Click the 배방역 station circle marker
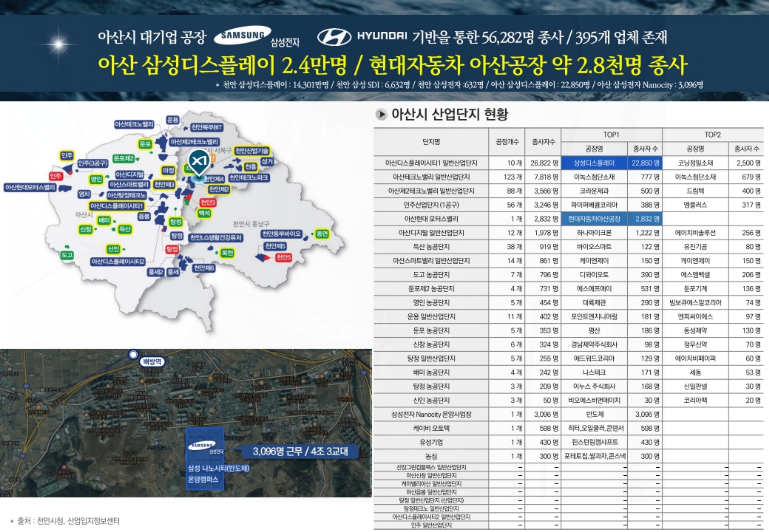Screen dimensions: 769x532 pyautogui.click(x=133, y=354)
